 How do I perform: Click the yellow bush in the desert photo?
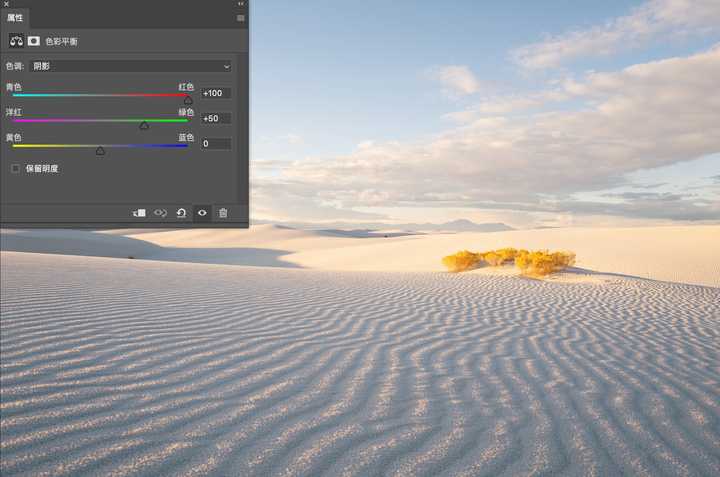tap(509, 262)
